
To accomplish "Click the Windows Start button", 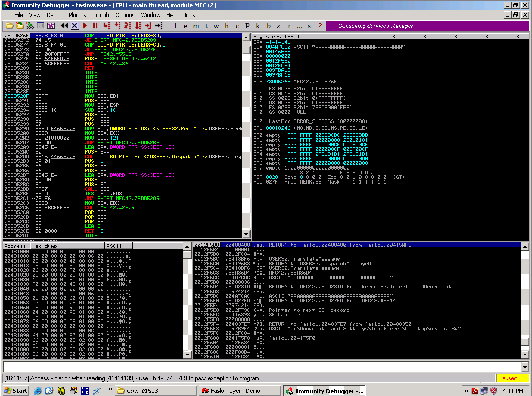I will pyautogui.click(x=15, y=390).
